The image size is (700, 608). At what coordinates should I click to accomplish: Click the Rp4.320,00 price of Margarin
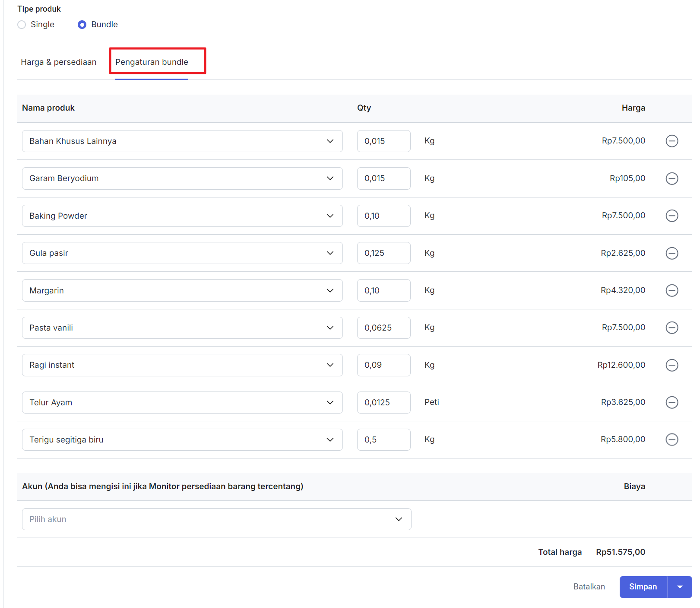click(623, 290)
